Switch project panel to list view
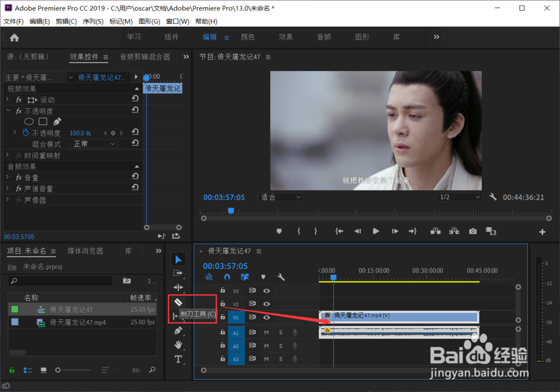 28,370
